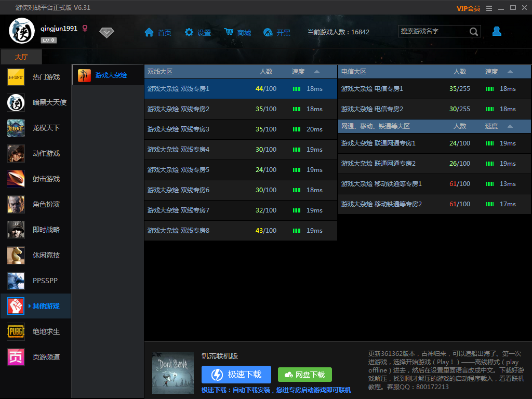Select room 双线专房5

(241, 170)
